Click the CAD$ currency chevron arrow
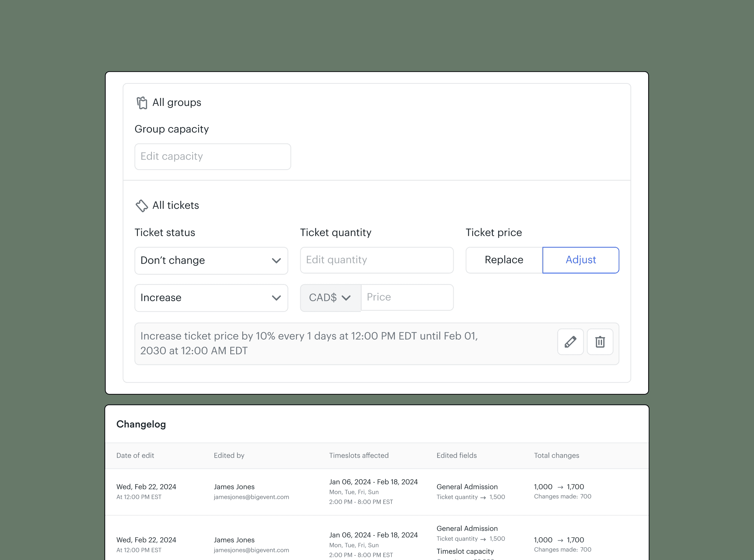Viewport: 754px width, 560px height. 346,298
